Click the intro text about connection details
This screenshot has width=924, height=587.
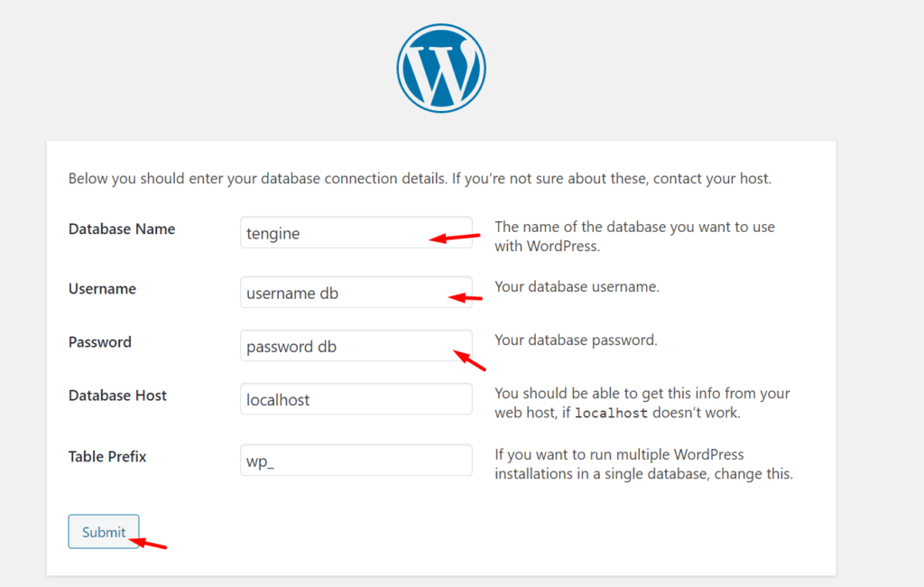[x=420, y=179]
